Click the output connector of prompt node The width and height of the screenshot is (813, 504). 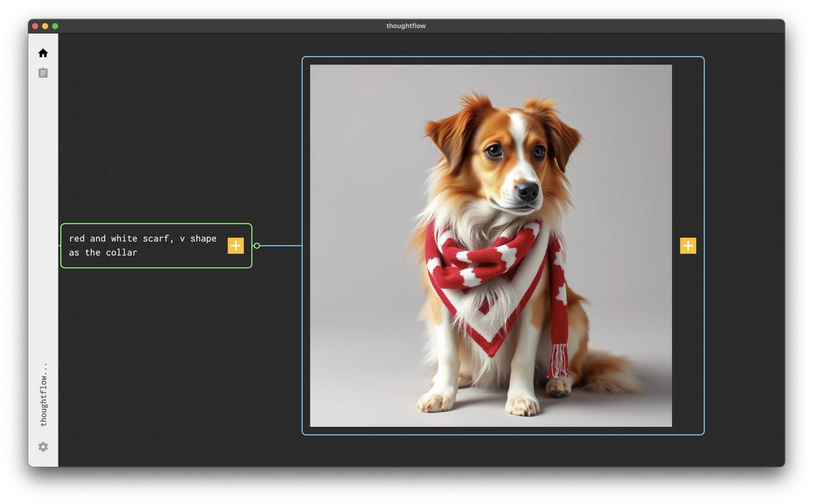coord(257,246)
